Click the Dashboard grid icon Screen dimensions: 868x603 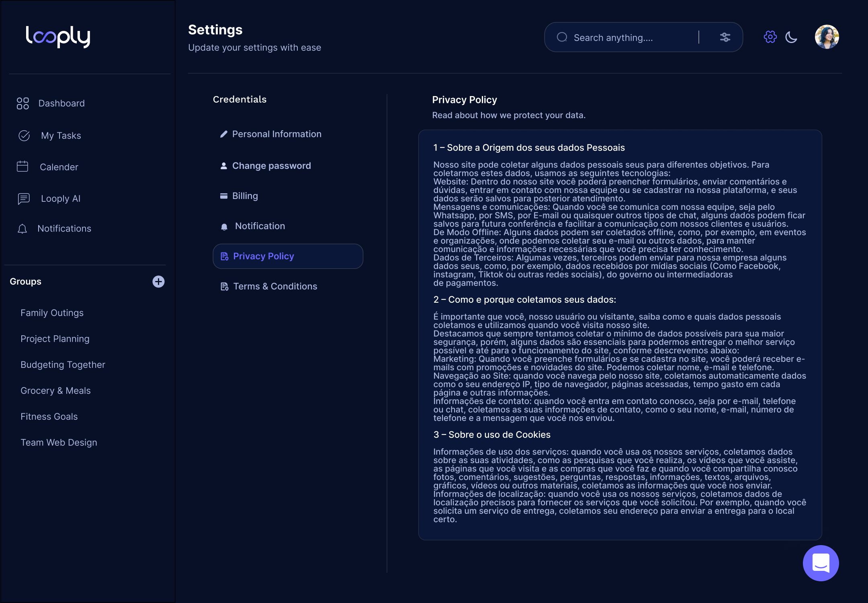pyautogui.click(x=23, y=103)
